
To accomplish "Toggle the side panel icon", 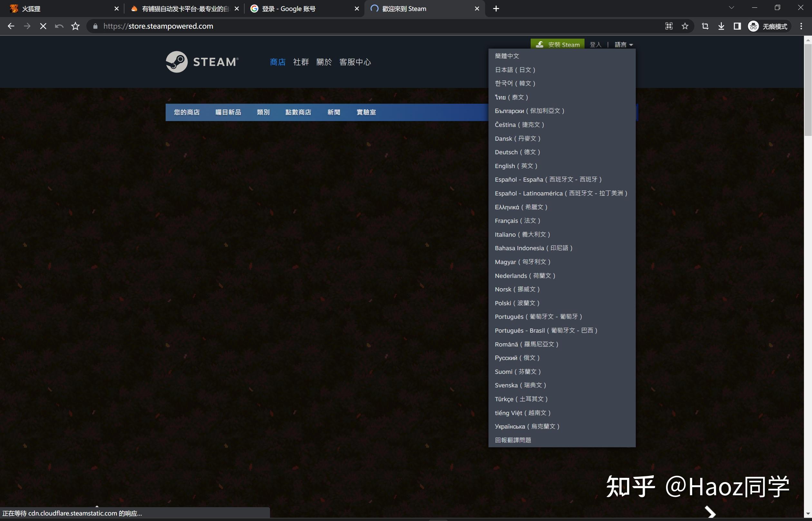I will click(737, 26).
